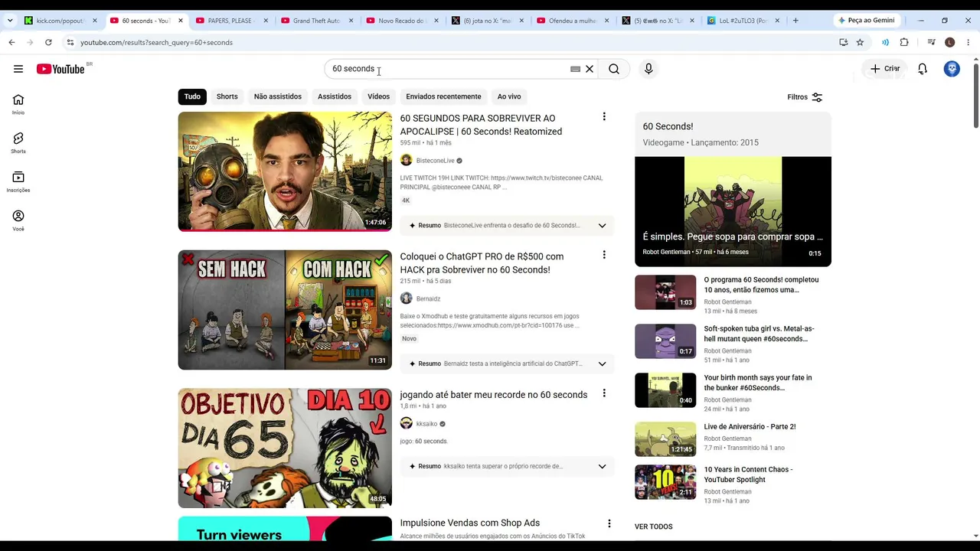This screenshot has width=980, height=551.
Task: Open more options for Shop Ads ad
Action: [609, 523]
